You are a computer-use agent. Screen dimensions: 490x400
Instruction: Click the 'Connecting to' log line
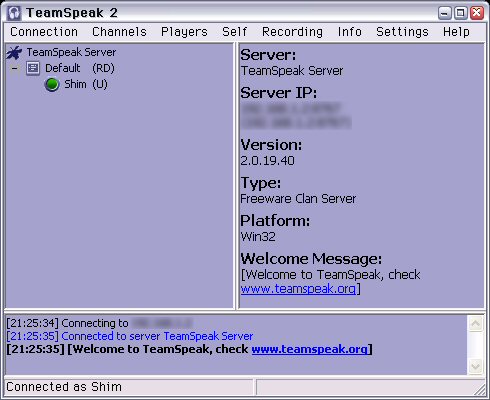[99, 323]
